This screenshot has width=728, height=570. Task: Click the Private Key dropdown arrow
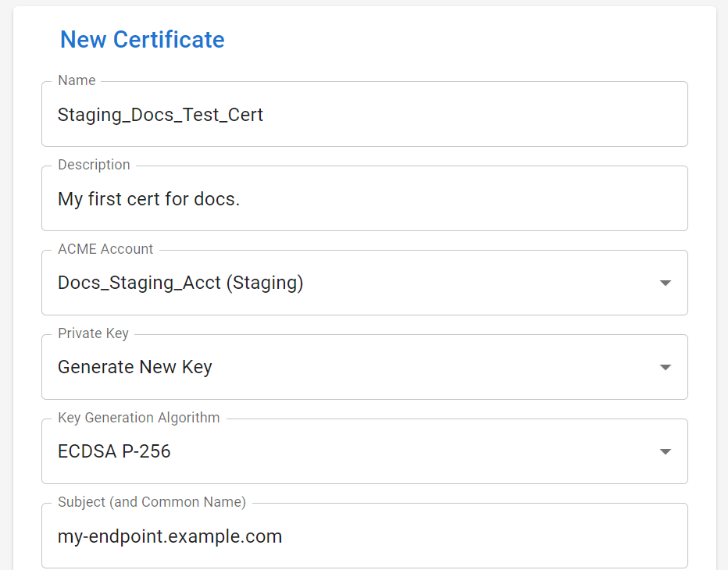(x=665, y=367)
